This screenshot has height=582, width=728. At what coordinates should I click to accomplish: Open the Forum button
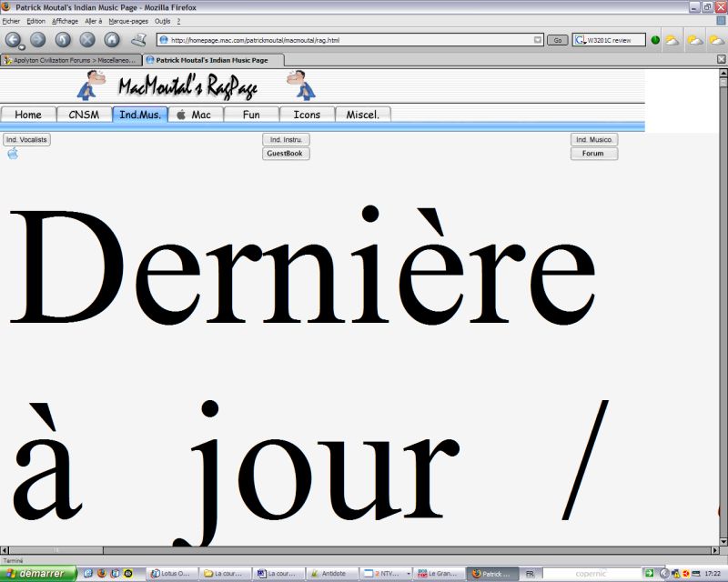(594, 154)
